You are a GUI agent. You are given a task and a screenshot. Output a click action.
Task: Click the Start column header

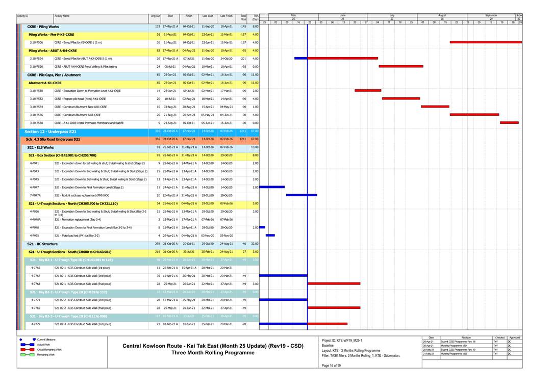coord(170,16)
